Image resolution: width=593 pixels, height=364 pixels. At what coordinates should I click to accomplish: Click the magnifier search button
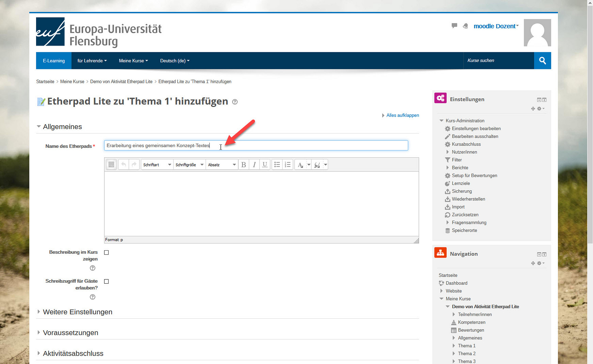tap(542, 61)
